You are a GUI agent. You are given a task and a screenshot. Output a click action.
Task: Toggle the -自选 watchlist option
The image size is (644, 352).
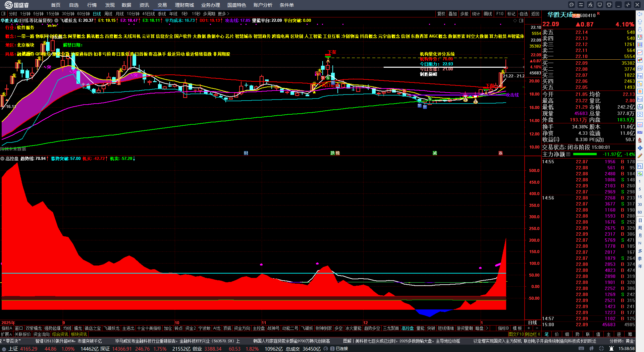(x=523, y=14)
